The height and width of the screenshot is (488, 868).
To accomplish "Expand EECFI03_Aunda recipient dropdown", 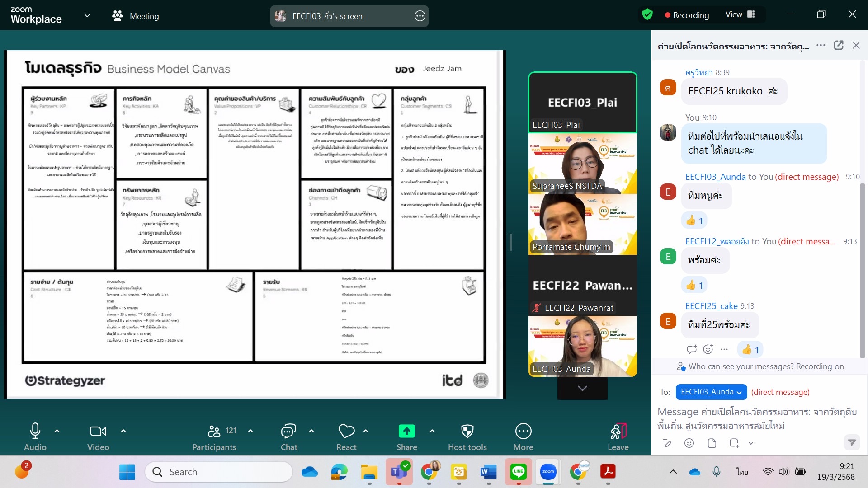I will [x=711, y=392].
